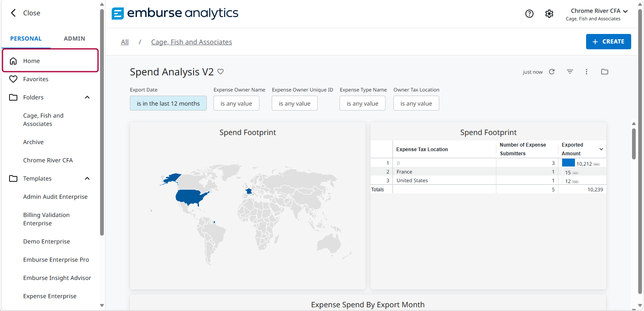Screen dimensions: 644x311
Task: Click the folder icon in dashboard header
Action: [x=604, y=72]
